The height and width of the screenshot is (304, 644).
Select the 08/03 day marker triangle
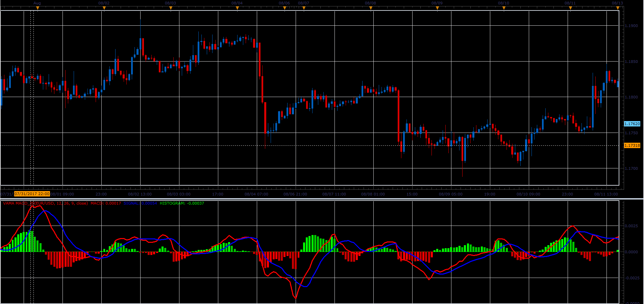coord(171,8)
